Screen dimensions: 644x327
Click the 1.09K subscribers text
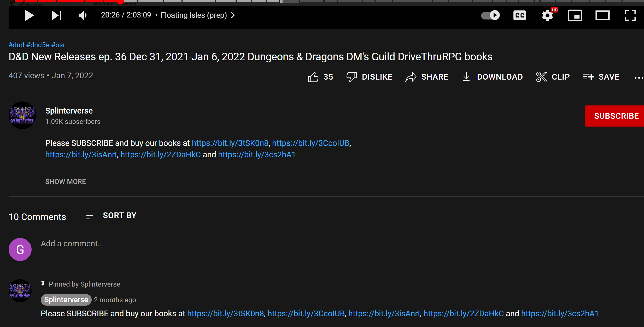pyautogui.click(x=73, y=122)
